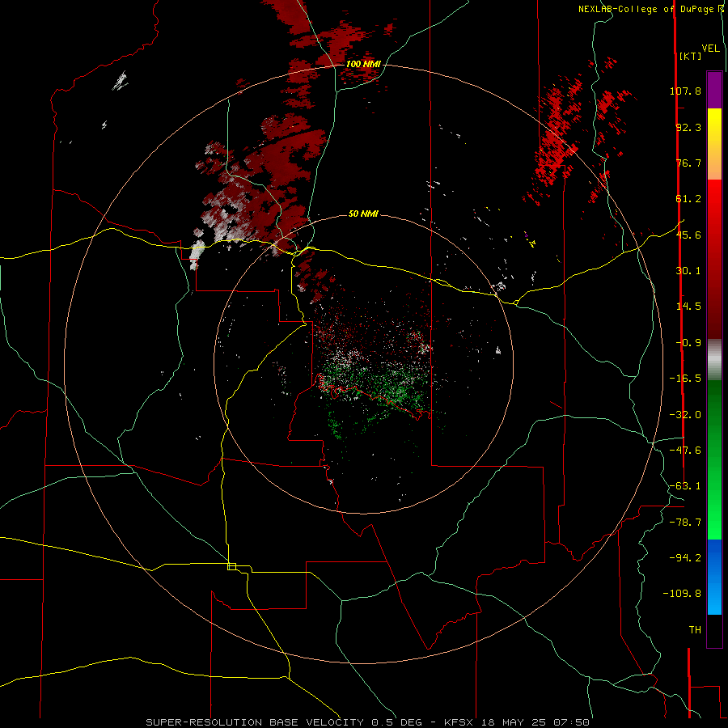Select the -0.9 velocity scale value
Screen dimensions: 728x728
pos(688,343)
